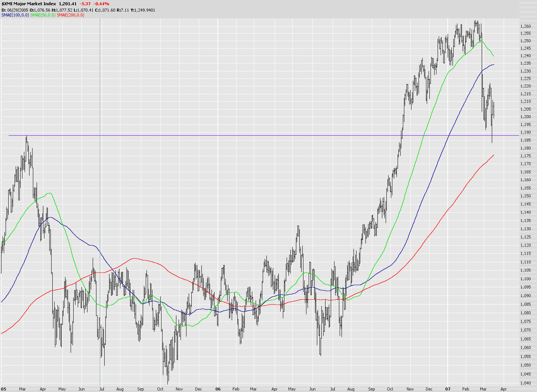This screenshot has height=392, width=537.
Task: Click the -0.44% percent change
Action: tap(101, 4)
